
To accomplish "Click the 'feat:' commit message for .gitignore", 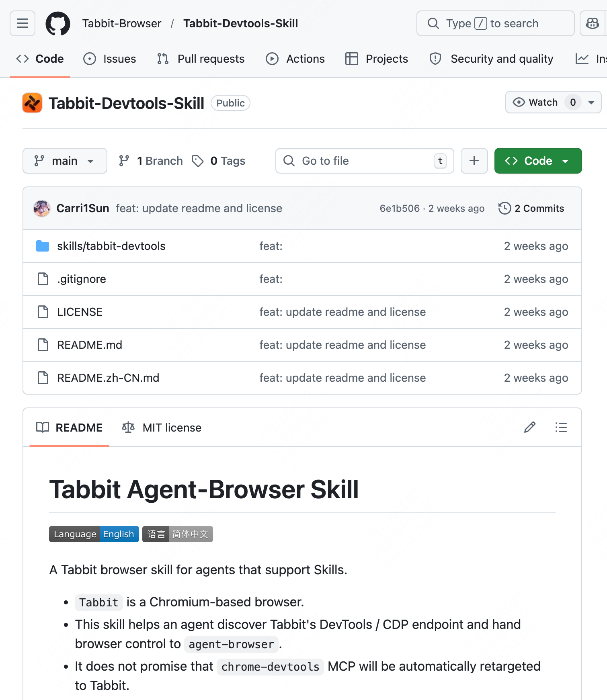I will (271, 279).
